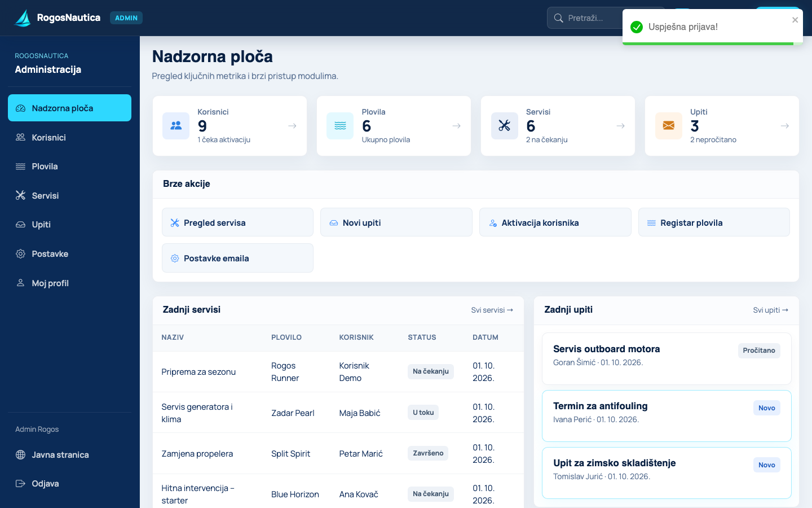Click the Korisnici people icon in sidebar

point(20,137)
